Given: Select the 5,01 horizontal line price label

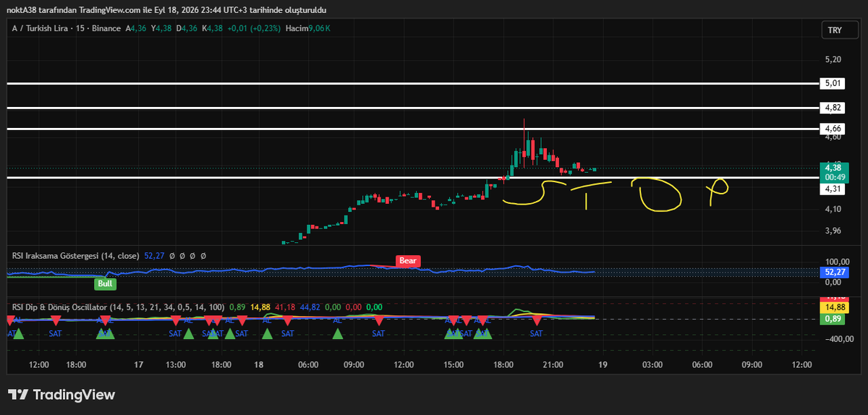Looking at the screenshot, I should click(x=834, y=83).
